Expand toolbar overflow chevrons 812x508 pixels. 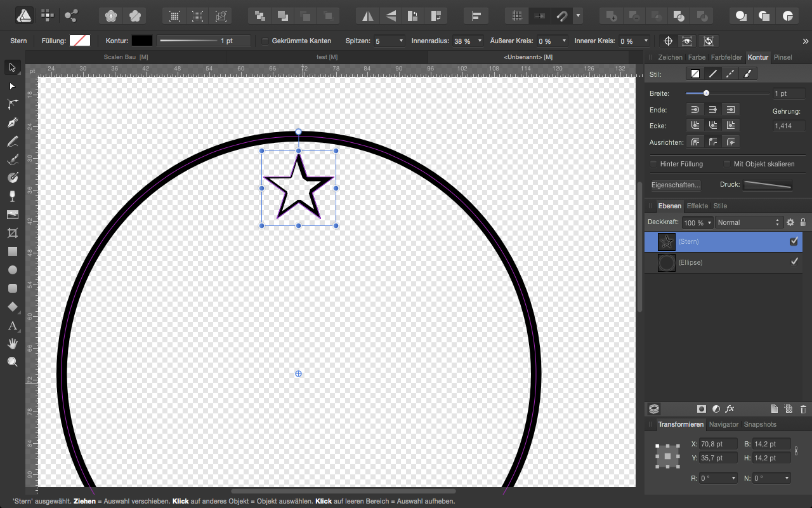(806, 41)
